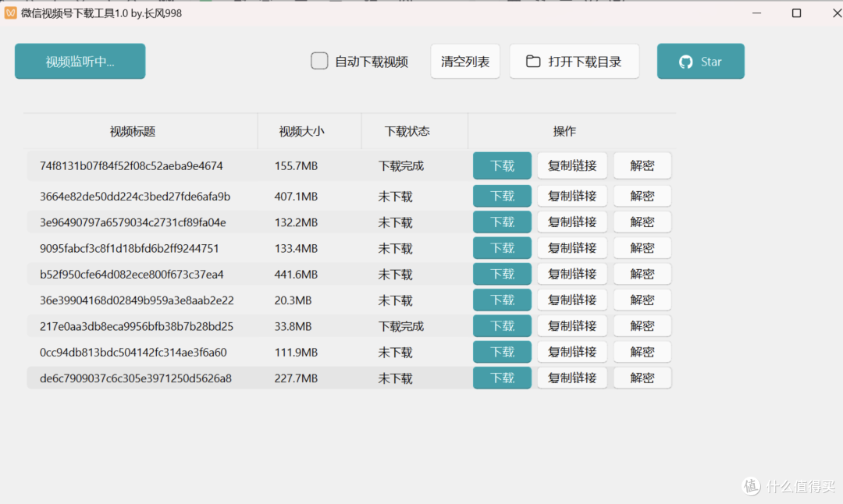Select title 74f8131b07f84f52f08c52aeba9e4674
Viewport: 843px width, 504px height.
(x=131, y=165)
